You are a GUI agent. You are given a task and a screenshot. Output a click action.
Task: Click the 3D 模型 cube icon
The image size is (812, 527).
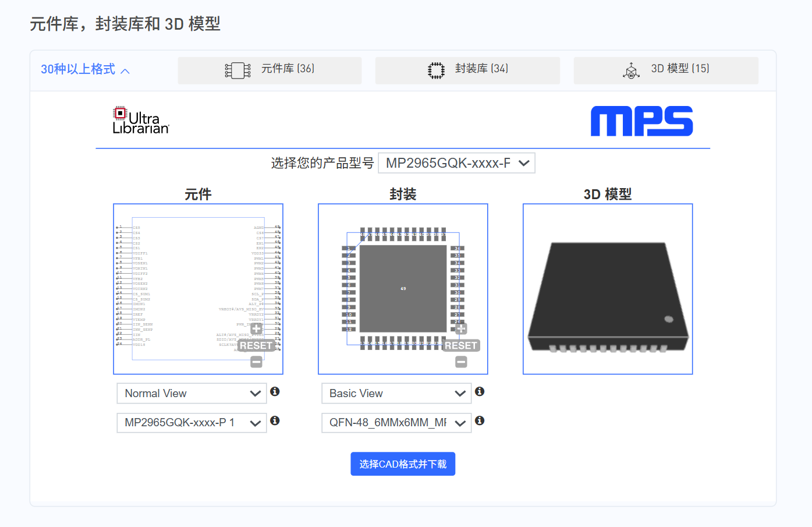coord(631,71)
